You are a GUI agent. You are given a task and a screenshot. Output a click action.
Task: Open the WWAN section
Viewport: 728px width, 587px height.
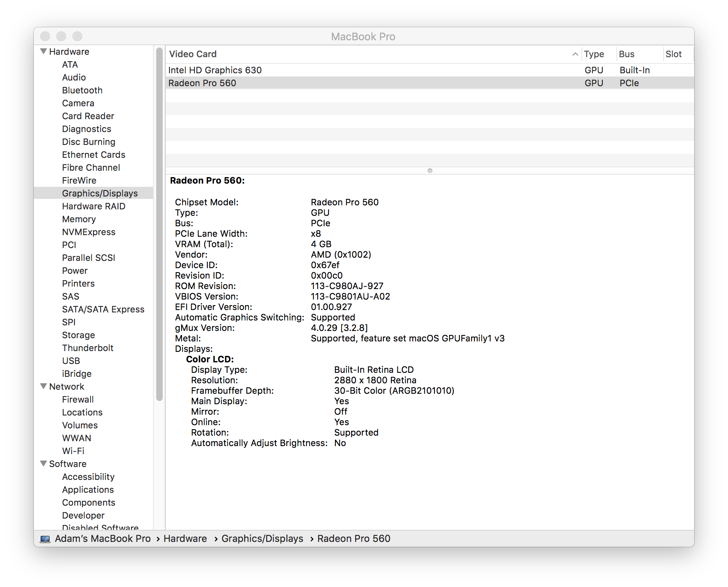point(77,438)
